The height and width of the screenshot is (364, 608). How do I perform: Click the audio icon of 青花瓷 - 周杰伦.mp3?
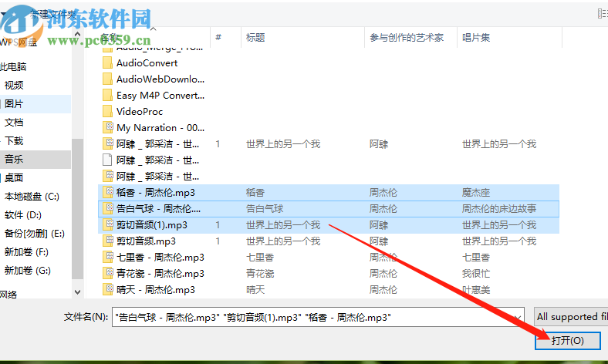pyautogui.click(x=107, y=273)
